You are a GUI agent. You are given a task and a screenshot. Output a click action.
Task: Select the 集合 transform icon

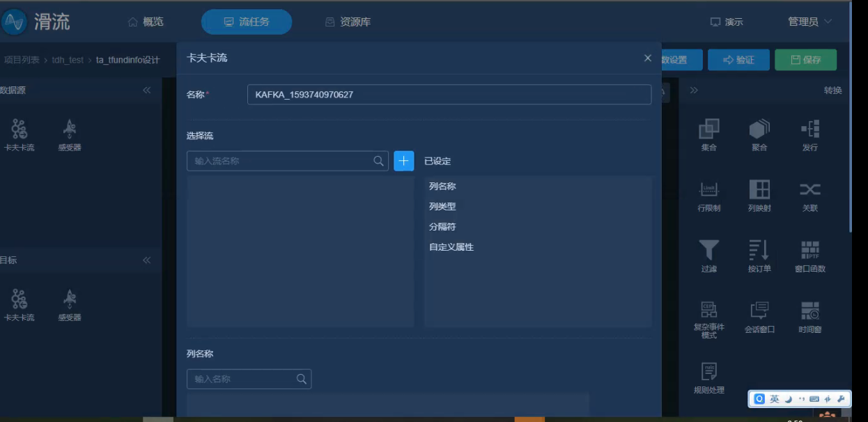coord(708,130)
